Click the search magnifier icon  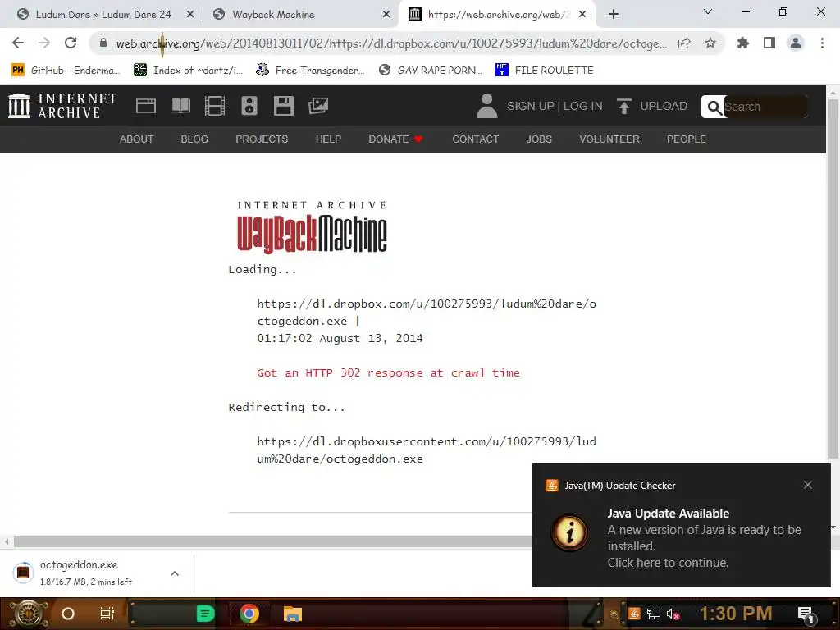(714, 107)
